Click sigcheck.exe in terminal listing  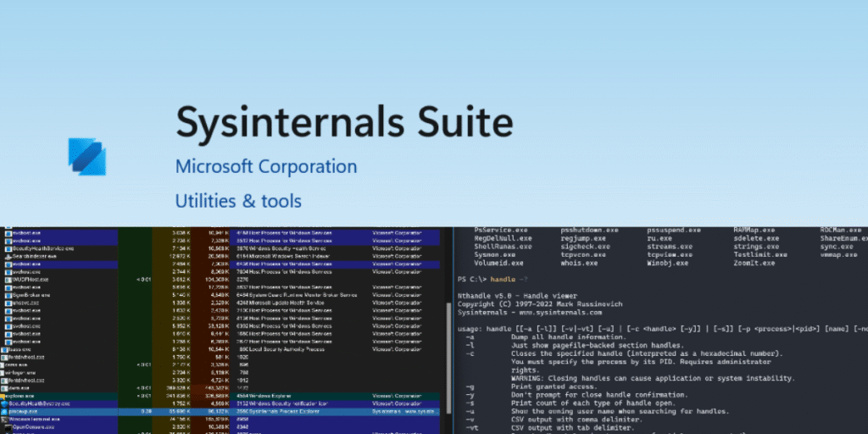click(585, 247)
